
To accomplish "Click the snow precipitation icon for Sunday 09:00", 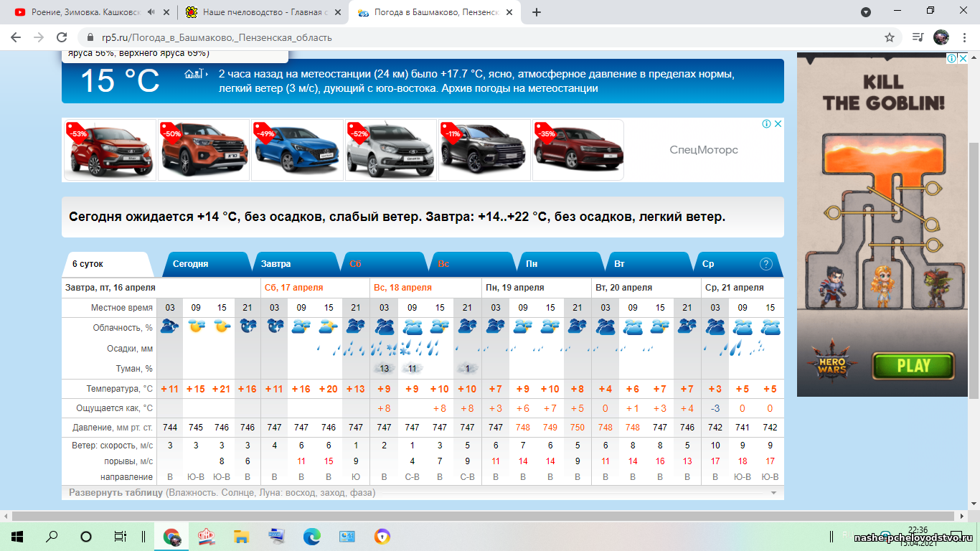I will point(406,349).
